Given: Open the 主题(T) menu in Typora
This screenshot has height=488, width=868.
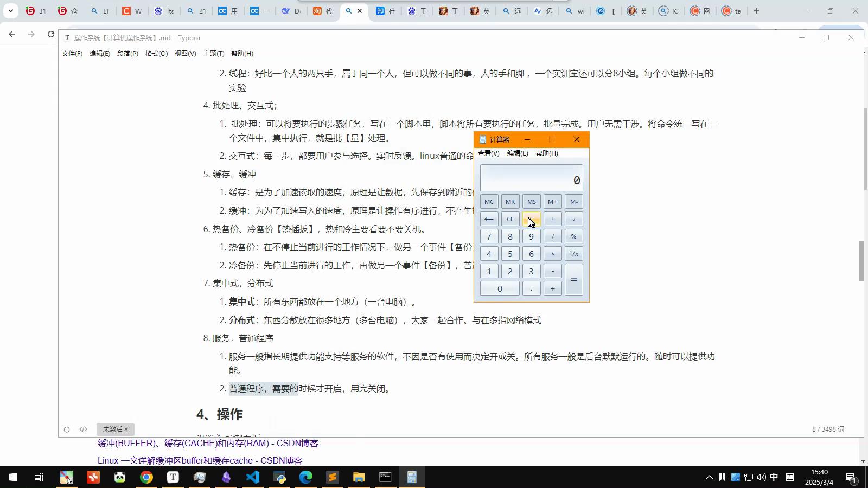Looking at the screenshot, I should coord(213,54).
